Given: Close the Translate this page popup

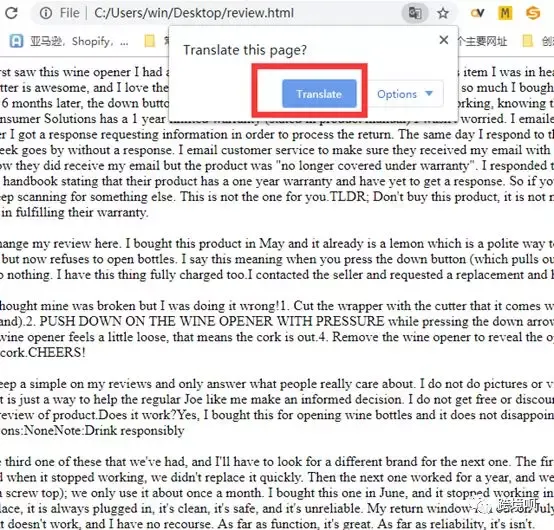Looking at the screenshot, I should coord(444,40).
